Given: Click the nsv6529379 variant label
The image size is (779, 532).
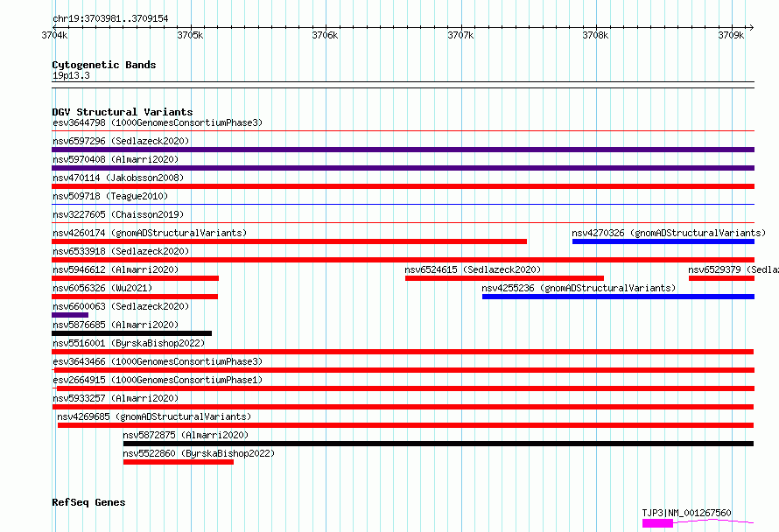Looking at the screenshot, I should [733, 269].
